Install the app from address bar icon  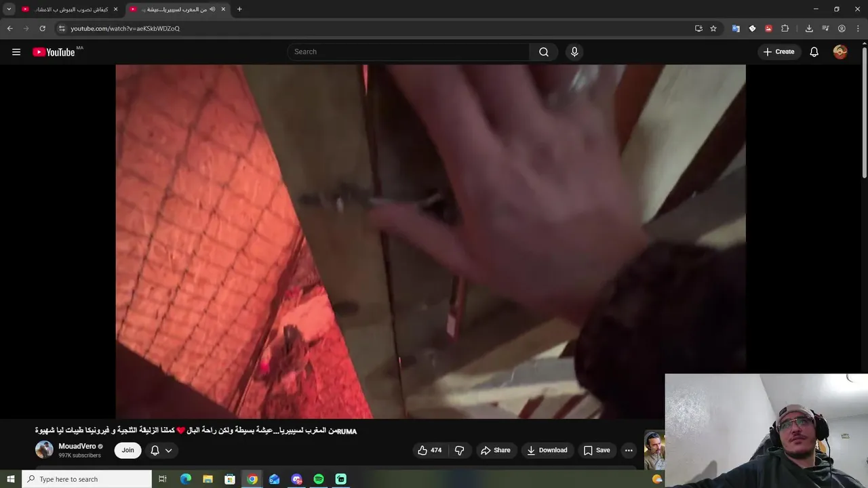click(698, 28)
